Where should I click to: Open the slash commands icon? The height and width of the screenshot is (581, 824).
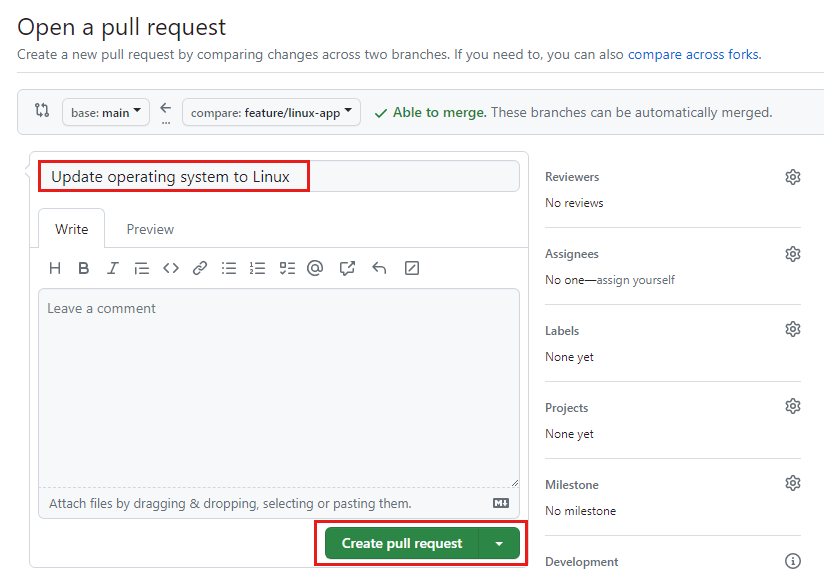(411, 268)
